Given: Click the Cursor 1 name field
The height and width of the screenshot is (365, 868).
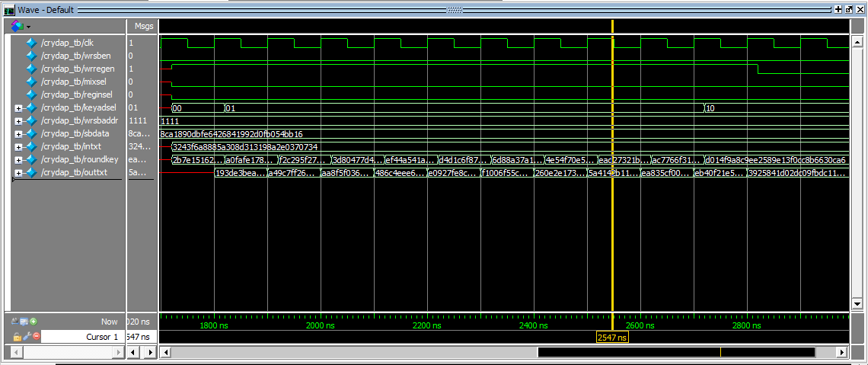Looking at the screenshot, I should tap(82, 337).
